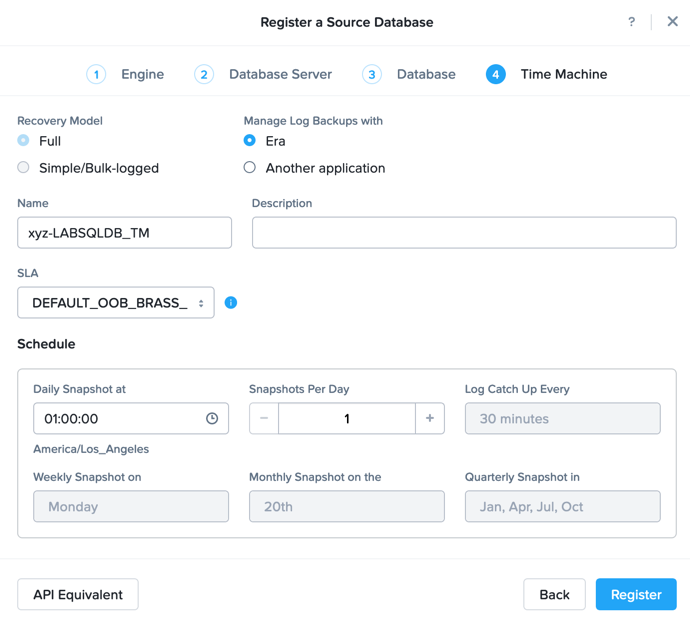Click the Name field xyz-LABSQLDB_TM

point(125,233)
